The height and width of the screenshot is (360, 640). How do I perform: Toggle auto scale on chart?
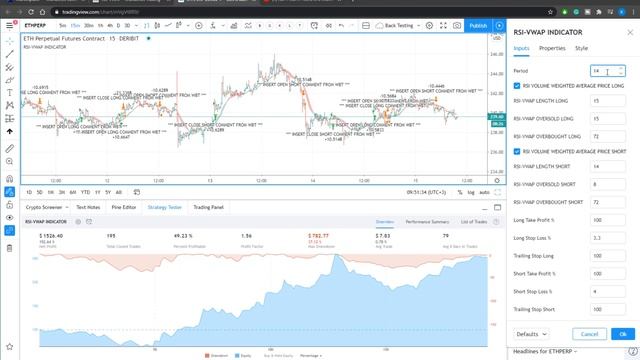(x=484, y=192)
